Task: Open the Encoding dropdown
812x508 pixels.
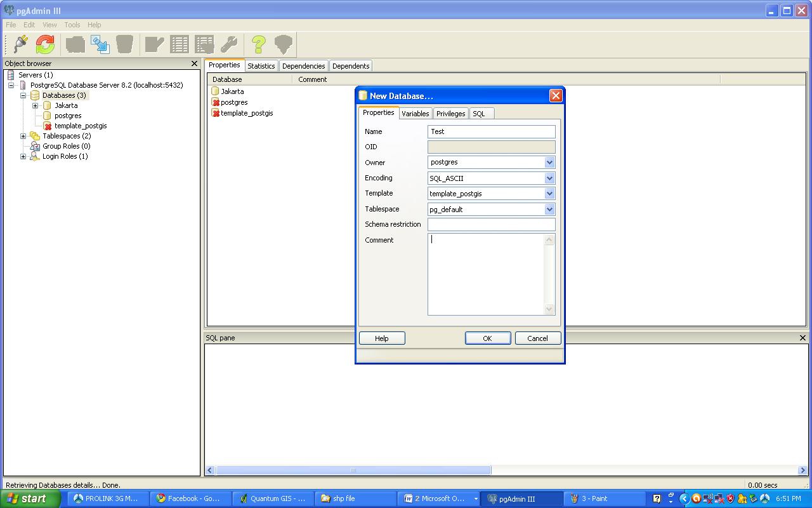Action: (549, 178)
